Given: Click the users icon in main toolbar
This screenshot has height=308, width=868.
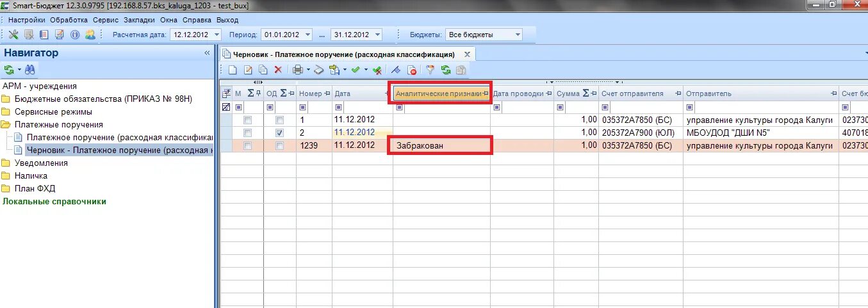Looking at the screenshot, I should tap(90, 35).
